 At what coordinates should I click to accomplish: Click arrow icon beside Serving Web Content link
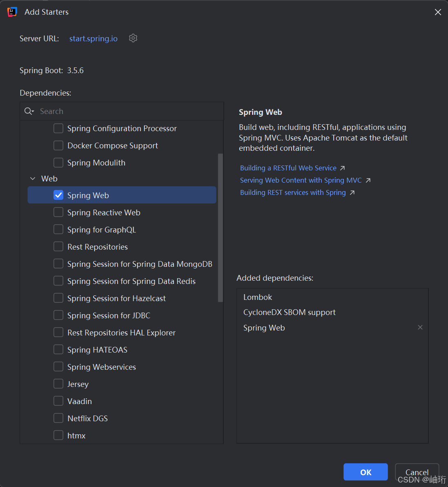click(x=368, y=181)
